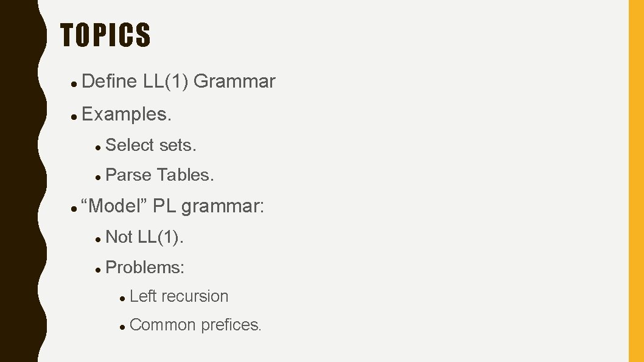Click the bullet dot before Common prefices

(122, 328)
